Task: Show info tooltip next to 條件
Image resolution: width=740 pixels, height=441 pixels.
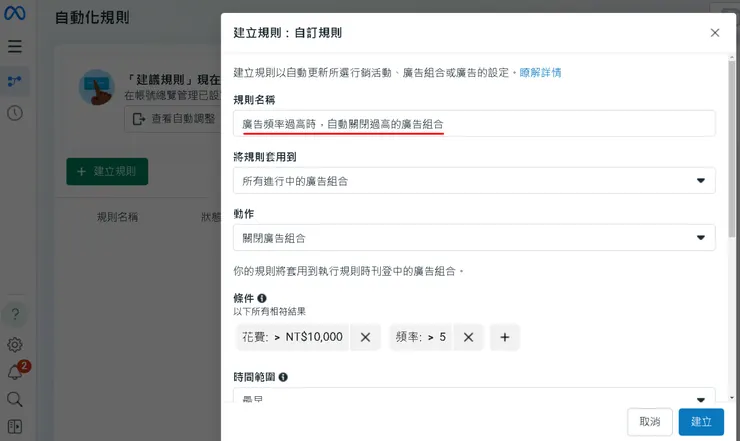Action: coord(262,298)
